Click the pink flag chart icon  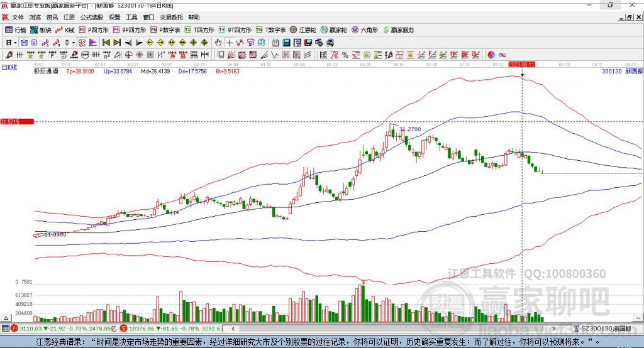[x=93, y=43]
